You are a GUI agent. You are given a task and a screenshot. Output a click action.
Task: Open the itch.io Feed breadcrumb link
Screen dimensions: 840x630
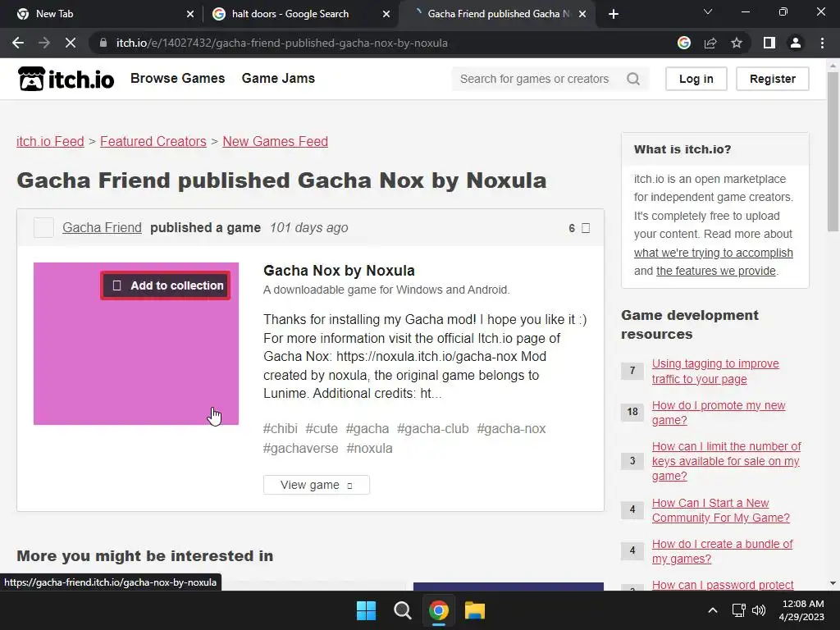(50, 141)
